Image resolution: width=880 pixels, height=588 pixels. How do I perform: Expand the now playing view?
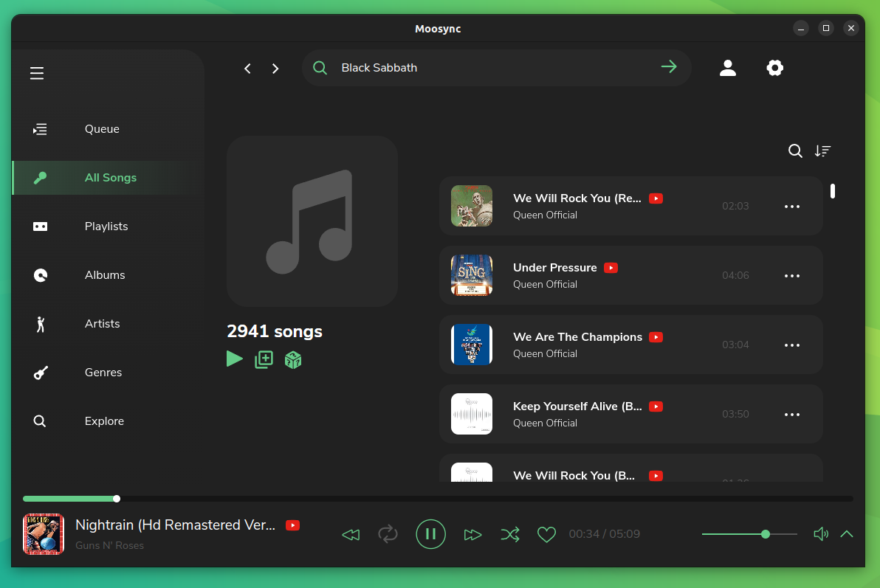(x=847, y=533)
